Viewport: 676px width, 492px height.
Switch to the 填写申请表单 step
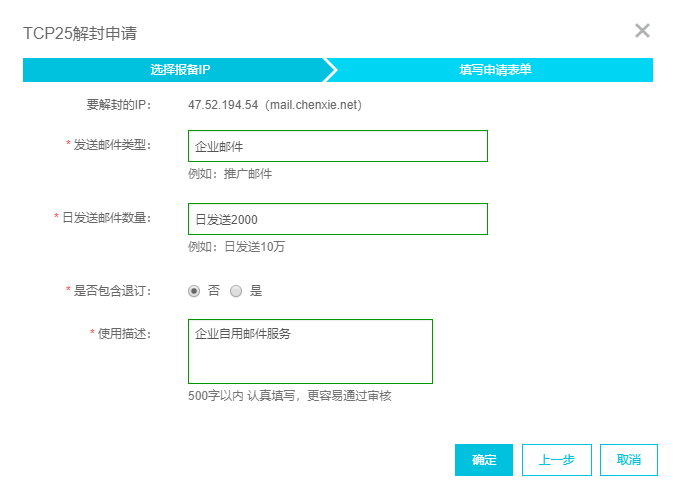[x=495, y=70]
